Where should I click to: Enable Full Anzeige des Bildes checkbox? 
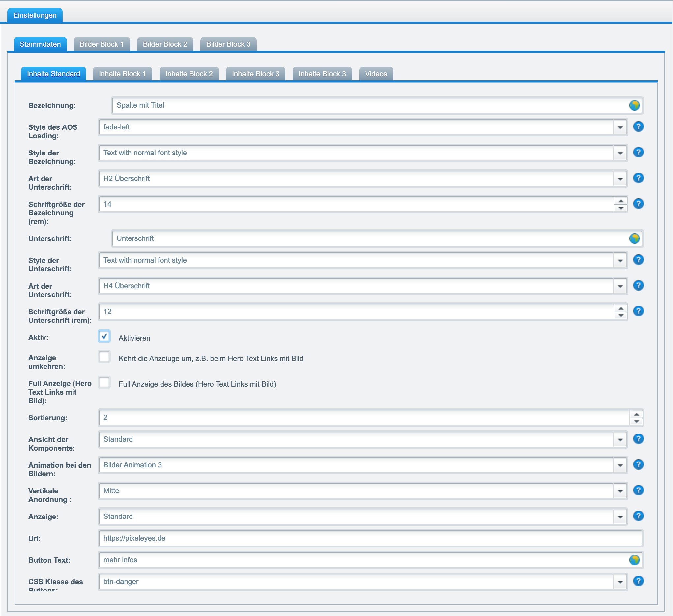pyautogui.click(x=104, y=382)
